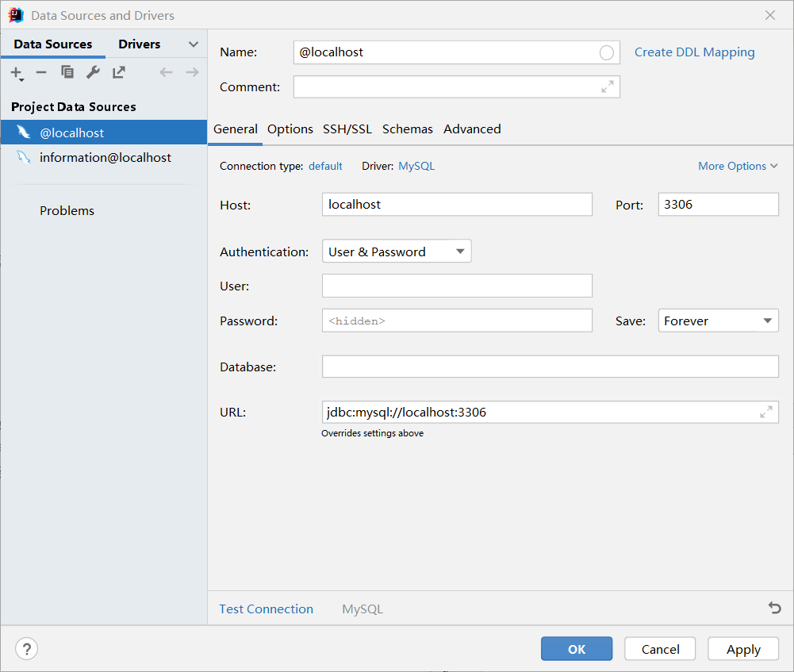The height and width of the screenshot is (672, 794).
Task: Change connection type via default link
Action: click(325, 166)
